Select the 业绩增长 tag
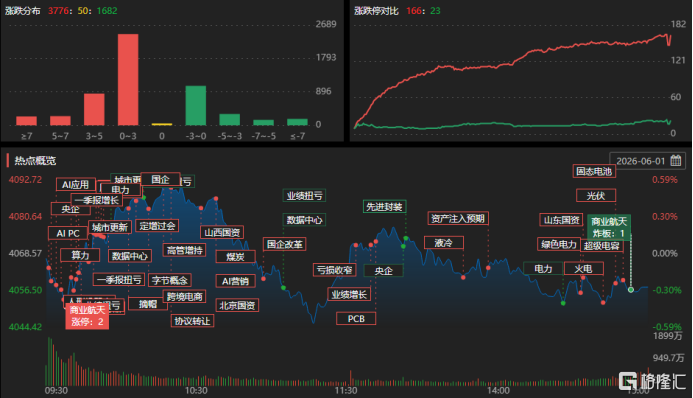Screen dimensions: 693x398 [x=349, y=294]
